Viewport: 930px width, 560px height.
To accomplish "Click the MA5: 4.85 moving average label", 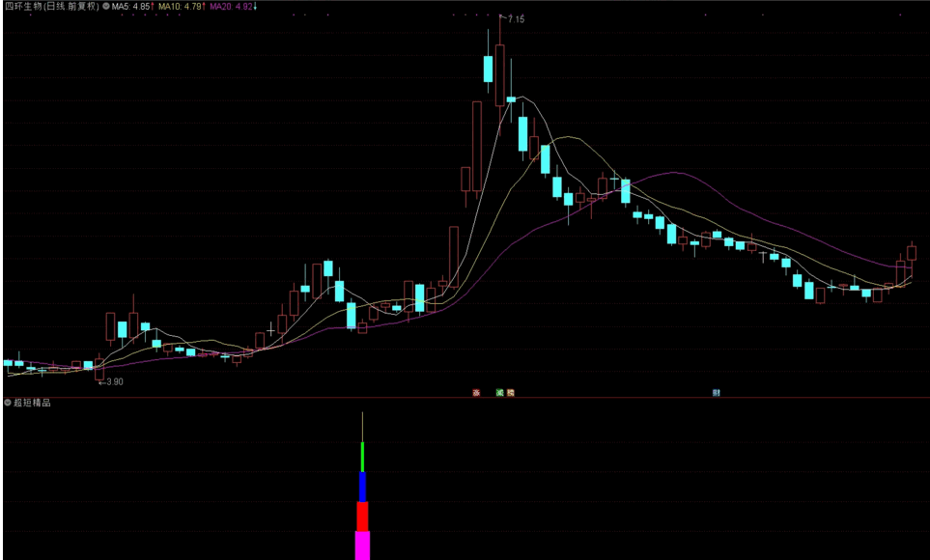I will pos(133,7).
